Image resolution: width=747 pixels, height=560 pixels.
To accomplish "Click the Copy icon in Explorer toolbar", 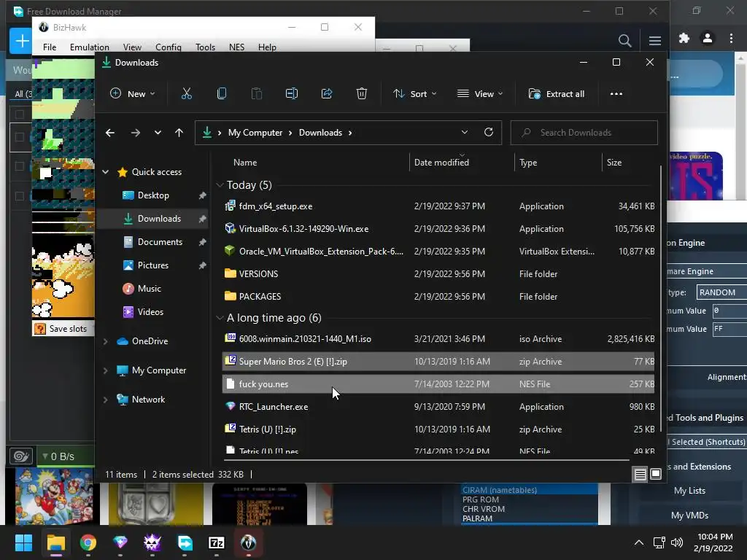I will point(222,94).
